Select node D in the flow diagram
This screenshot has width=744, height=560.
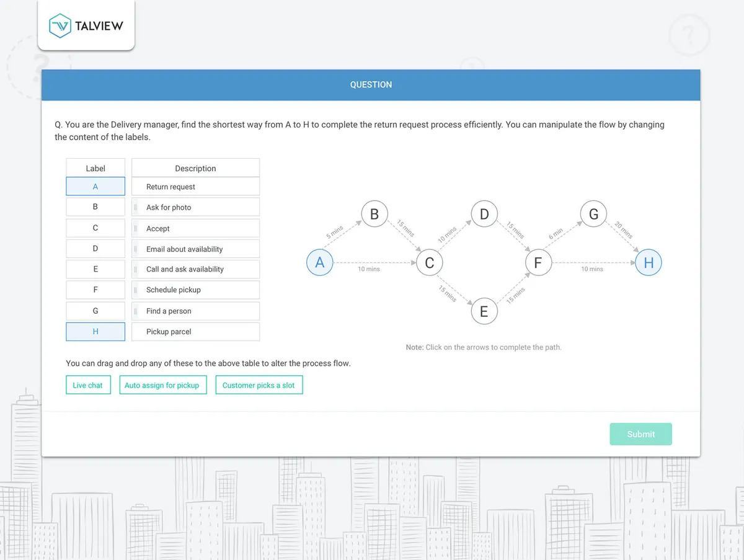(x=484, y=214)
